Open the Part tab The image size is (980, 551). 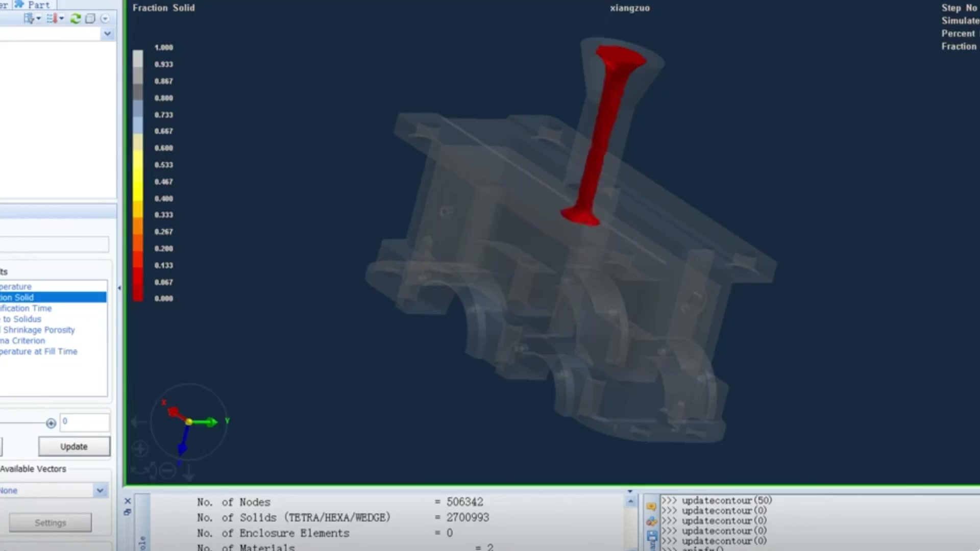(x=34, y=5)
